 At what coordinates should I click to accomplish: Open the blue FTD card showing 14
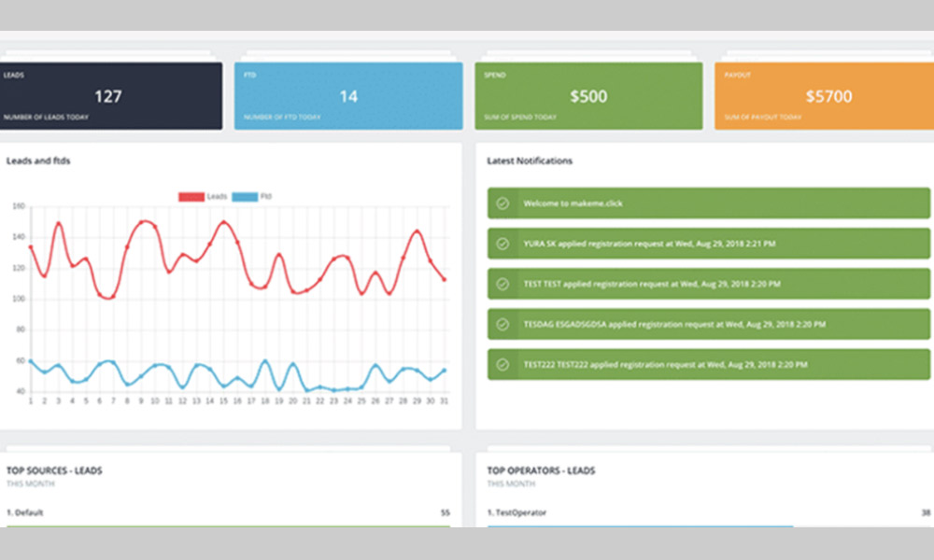pyautogui.click(x=347, y=96)
